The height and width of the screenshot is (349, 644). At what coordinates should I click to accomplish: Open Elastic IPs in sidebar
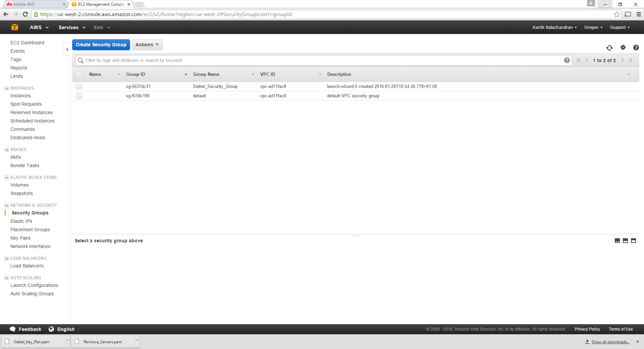pyautogui.click(x=21, y=221)
